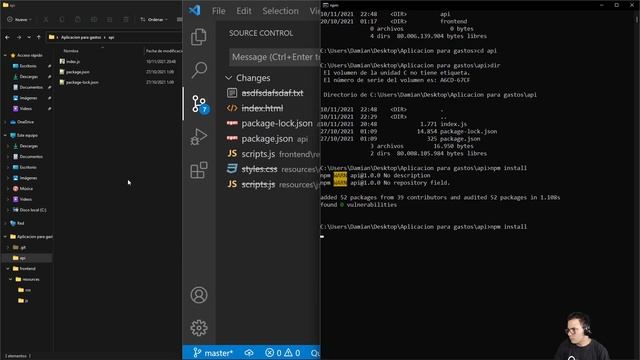
Task: Select styles.css in Changes list
Action: point(272,169)
